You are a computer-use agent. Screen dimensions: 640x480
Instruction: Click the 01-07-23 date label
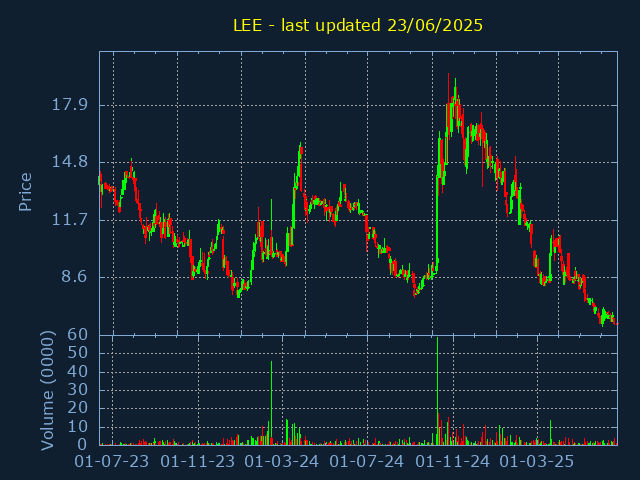111,462
